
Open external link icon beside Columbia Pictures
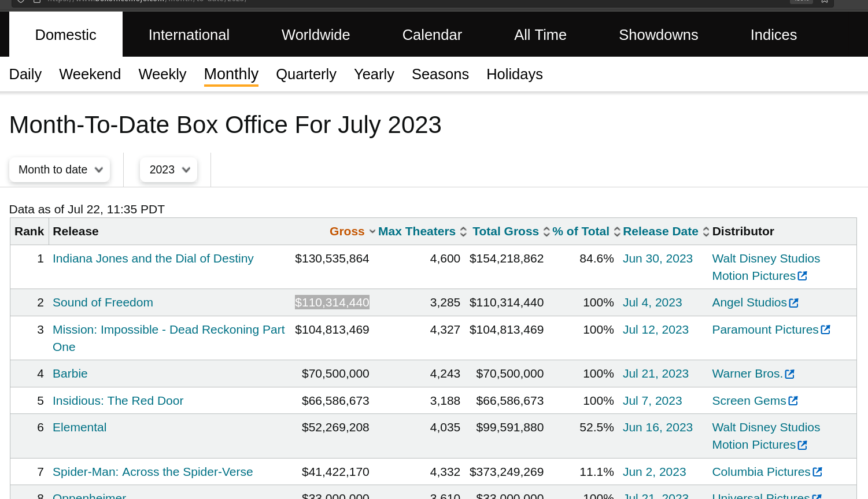[817, 472]
